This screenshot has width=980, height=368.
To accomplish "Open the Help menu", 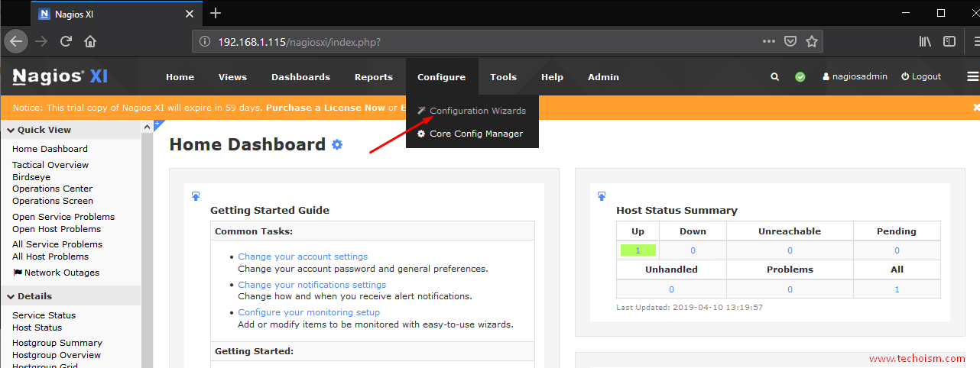I will coord(552,77).
